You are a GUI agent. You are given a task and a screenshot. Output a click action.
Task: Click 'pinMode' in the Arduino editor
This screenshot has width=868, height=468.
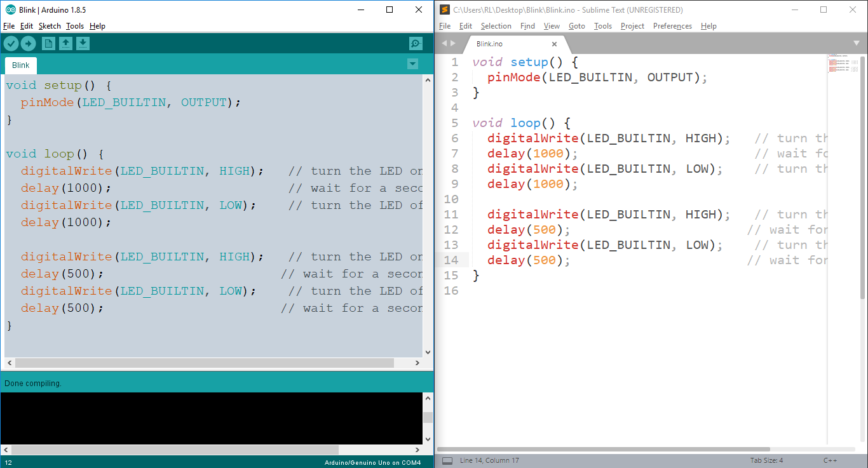pyautogui.click(x=48, y=103)
